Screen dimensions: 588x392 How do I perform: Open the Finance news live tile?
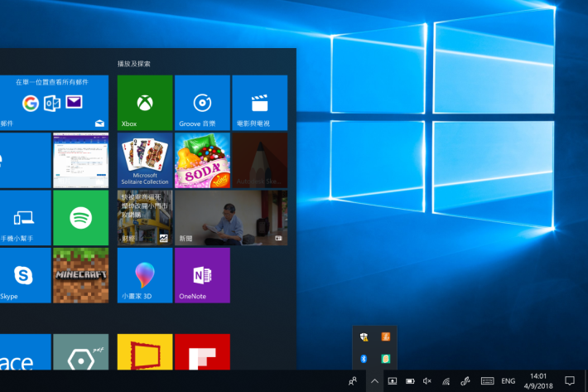click(145, 218)
